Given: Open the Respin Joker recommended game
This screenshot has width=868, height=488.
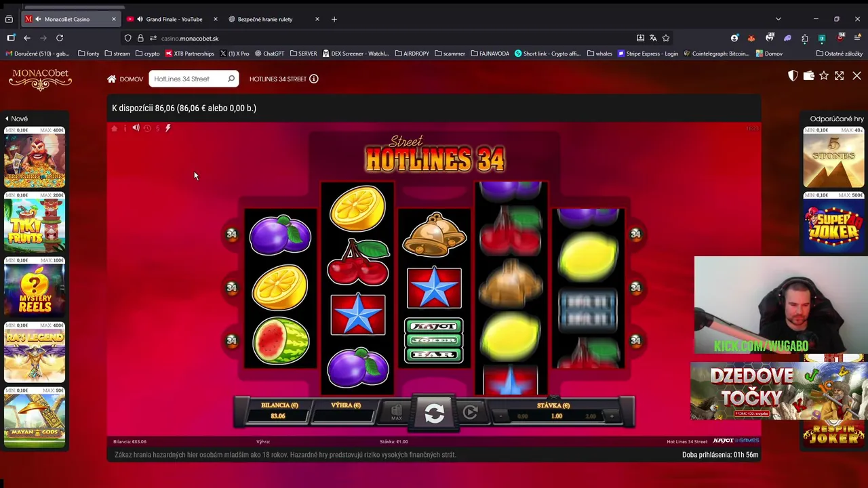Looking at the screenshot, I should click(833, 434).
